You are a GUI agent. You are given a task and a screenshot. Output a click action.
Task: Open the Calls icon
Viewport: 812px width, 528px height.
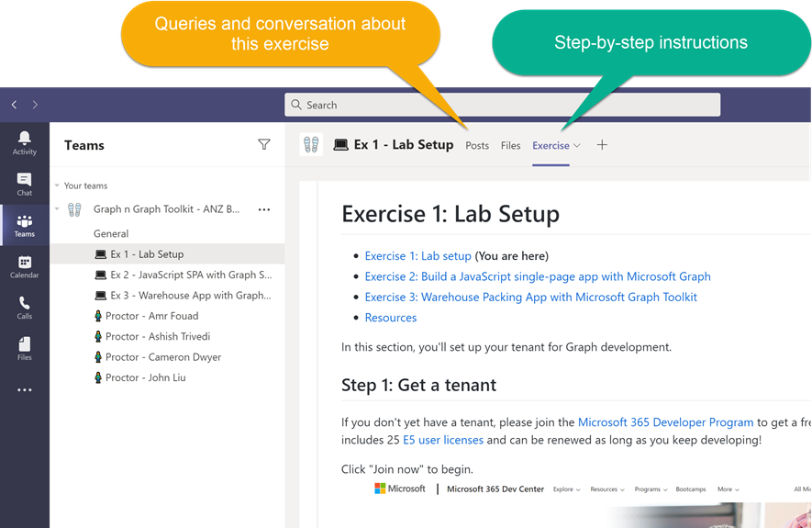(25, 307)
